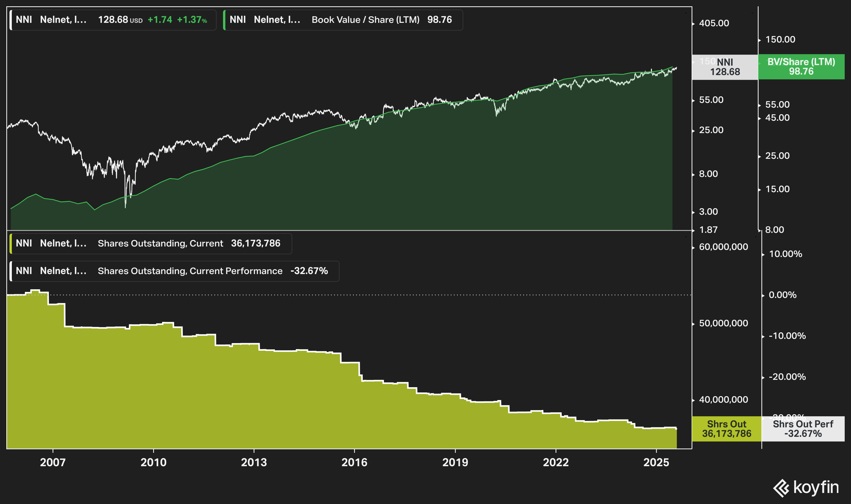Viewport: 851px width, 504px height.
Task: Click the 150.00 book value axis tick arrow
Action: click(x=760, y=40)
